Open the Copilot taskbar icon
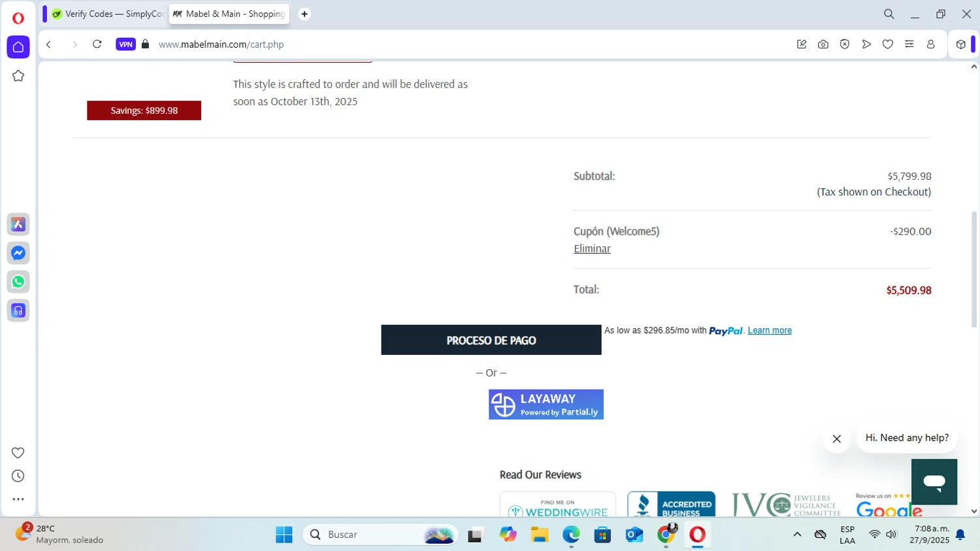Image resolution: width=980 pixels, height=551 pixels. pos(508,535)
